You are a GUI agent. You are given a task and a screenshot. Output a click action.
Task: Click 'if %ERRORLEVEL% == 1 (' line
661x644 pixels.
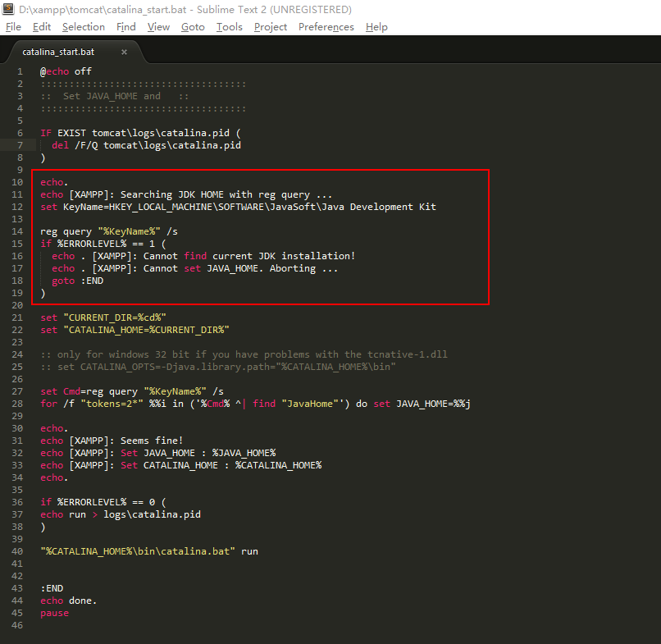103,244
